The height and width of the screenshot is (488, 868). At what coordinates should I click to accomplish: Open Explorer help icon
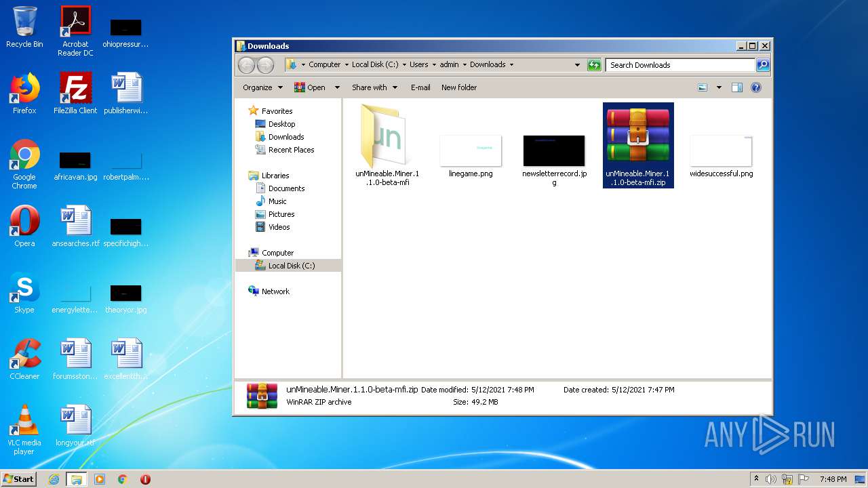[756, 87]
